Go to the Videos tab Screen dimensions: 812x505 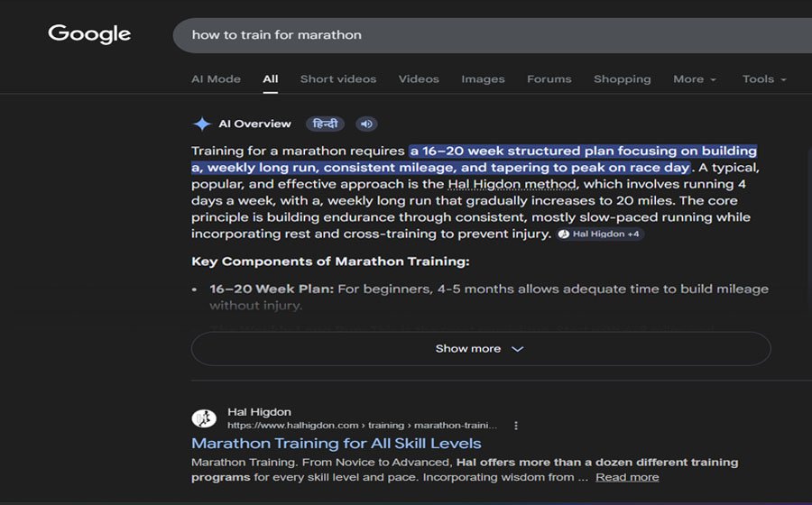point(419,79)
